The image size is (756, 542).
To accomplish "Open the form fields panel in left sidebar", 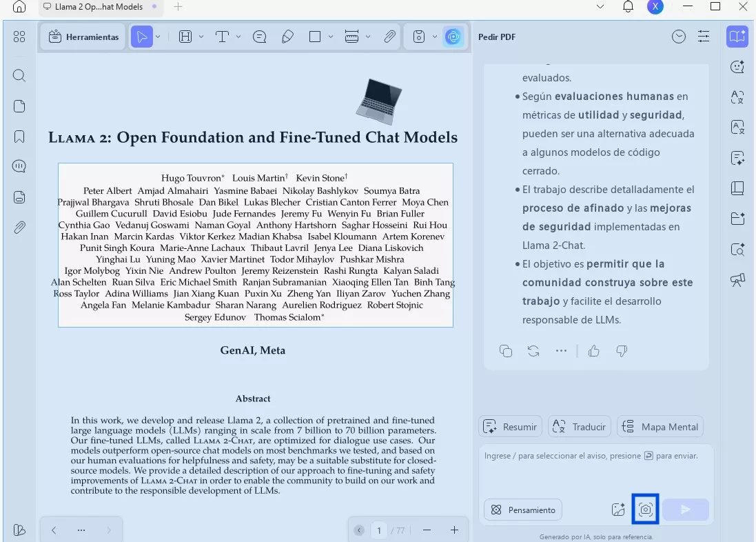I will [x=19, y=197].
